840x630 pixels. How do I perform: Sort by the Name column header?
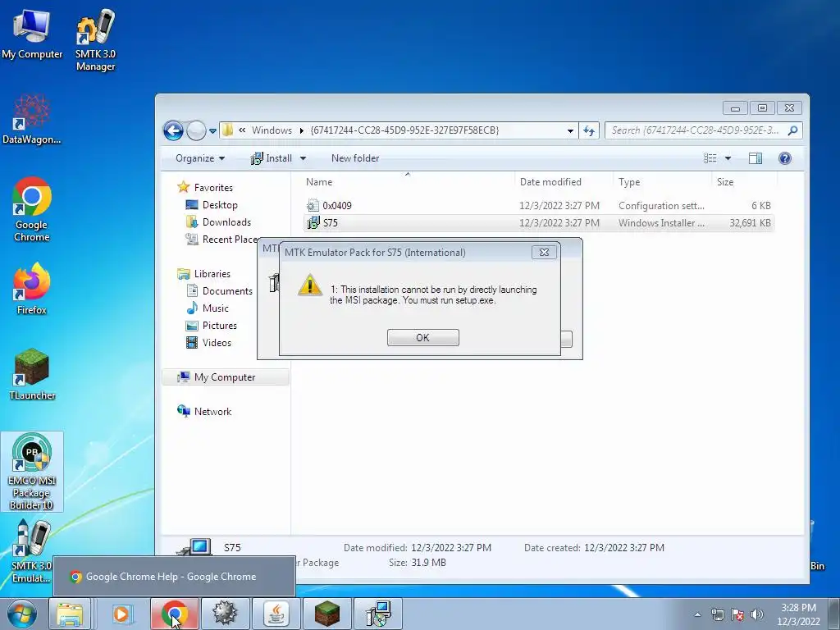[407, 182]
